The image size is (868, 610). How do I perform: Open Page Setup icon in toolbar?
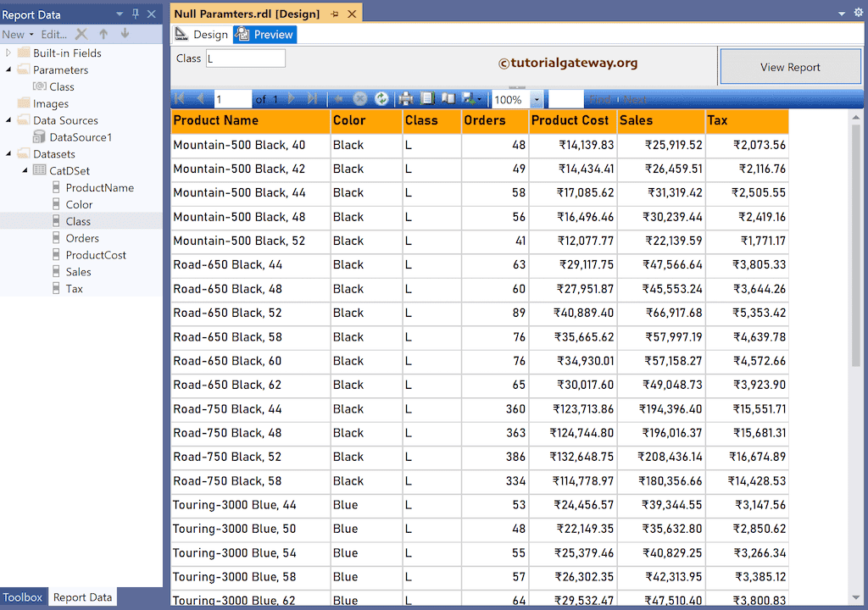[448, 99]
